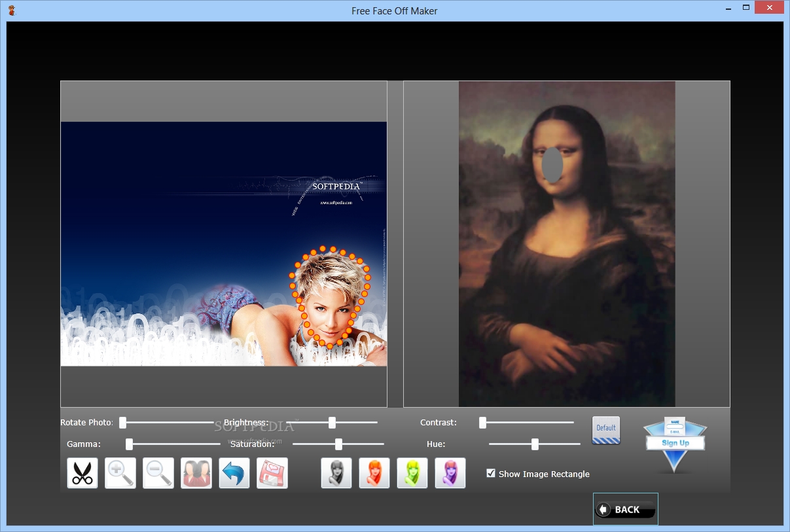This screenshot has width=790, height=532.
Task: Click the Default button
Action: click(606, 430)
